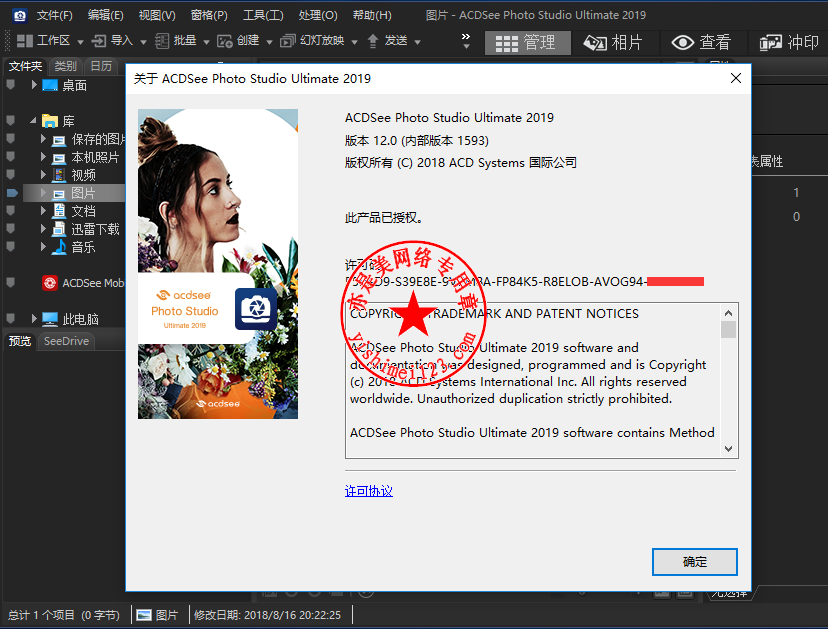Image resolution: width=828 pixels, height=629 pixels.
Task: Click the Batch (批量) toolbar icon
Action: click(162, 41)
